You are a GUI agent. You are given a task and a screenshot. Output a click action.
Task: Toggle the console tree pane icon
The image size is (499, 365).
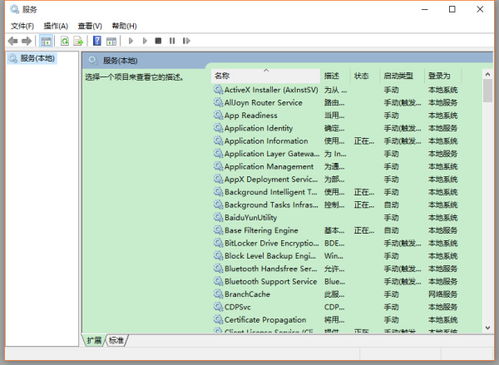pos(46,41)
